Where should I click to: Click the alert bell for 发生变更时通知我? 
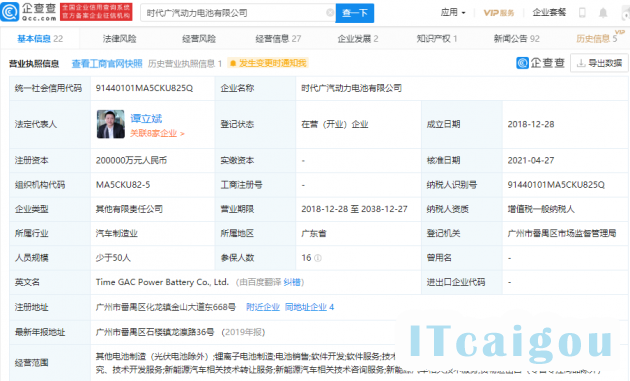pos(232,64)
